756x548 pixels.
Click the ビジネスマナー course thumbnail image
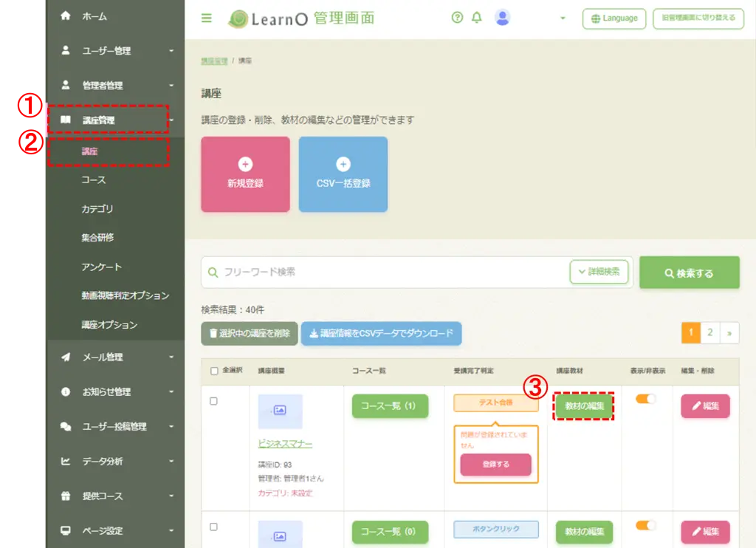(x=280, y=411)
